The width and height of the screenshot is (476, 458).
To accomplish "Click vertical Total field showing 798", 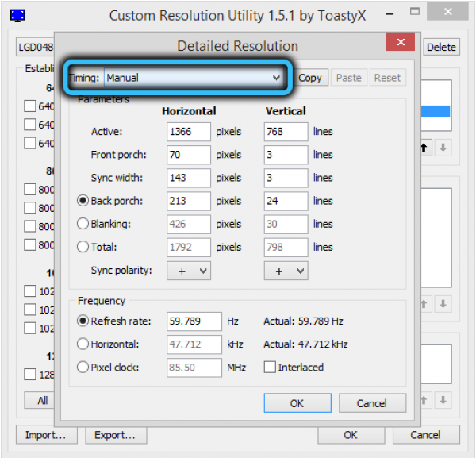I will 286,247.
